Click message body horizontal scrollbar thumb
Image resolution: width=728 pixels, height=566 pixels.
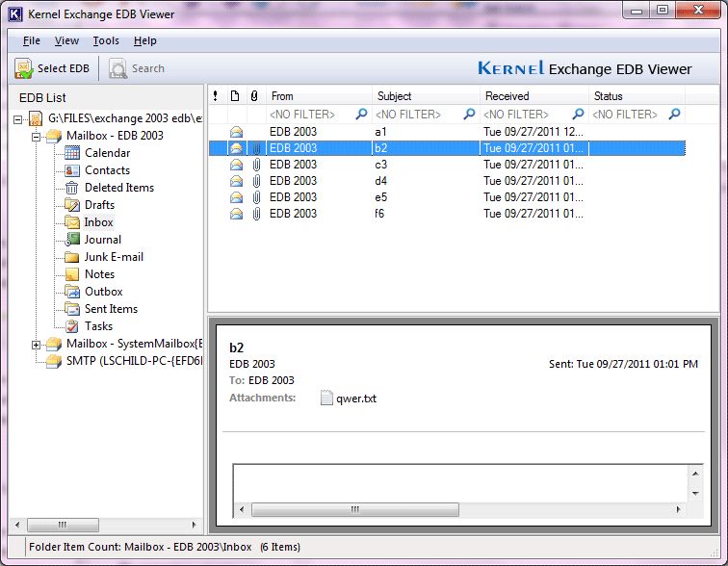(355, 509)
